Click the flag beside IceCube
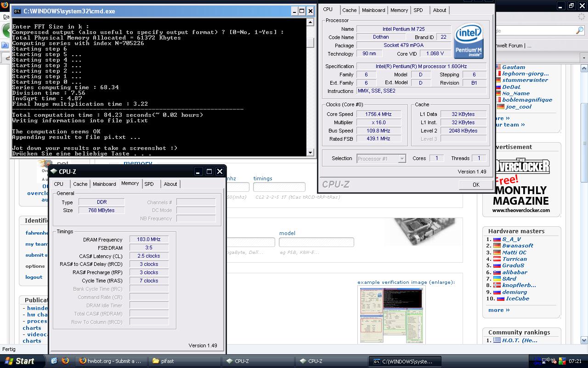This screenshot has height=368, width=588. [501, 299]
